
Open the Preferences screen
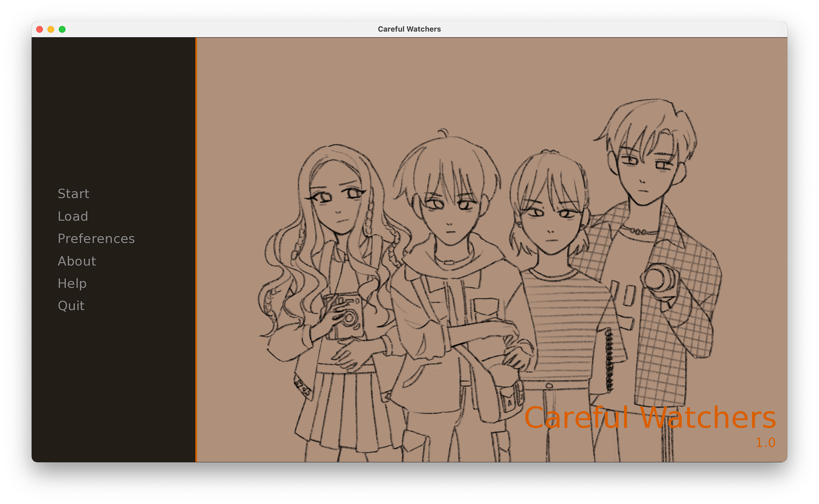click(x=96, y=238)
